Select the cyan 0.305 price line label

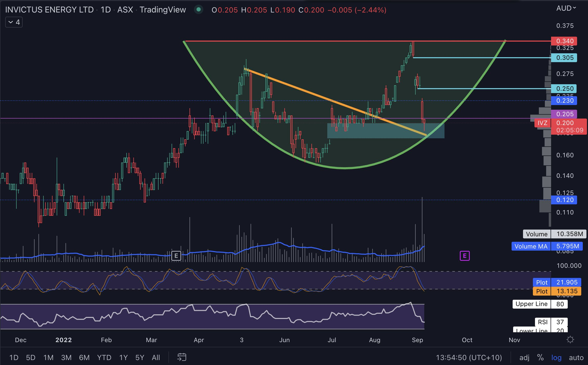[x=565, y=58]
